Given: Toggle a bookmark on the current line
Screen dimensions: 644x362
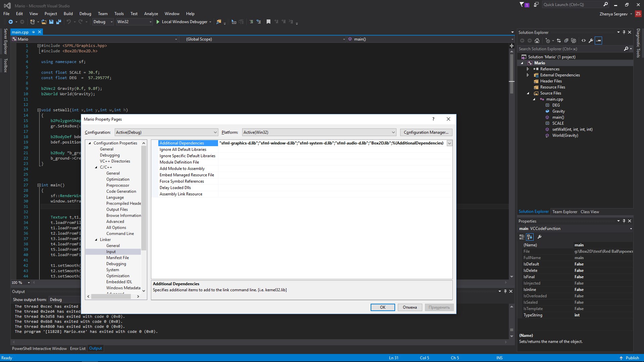Looking at the screenshot, I should coord(268,22).
